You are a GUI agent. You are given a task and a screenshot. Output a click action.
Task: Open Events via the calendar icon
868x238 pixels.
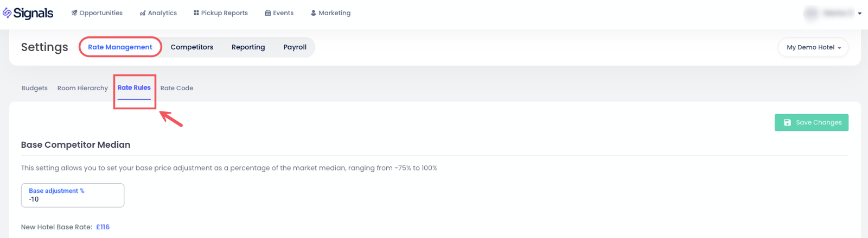pos(267,13)
